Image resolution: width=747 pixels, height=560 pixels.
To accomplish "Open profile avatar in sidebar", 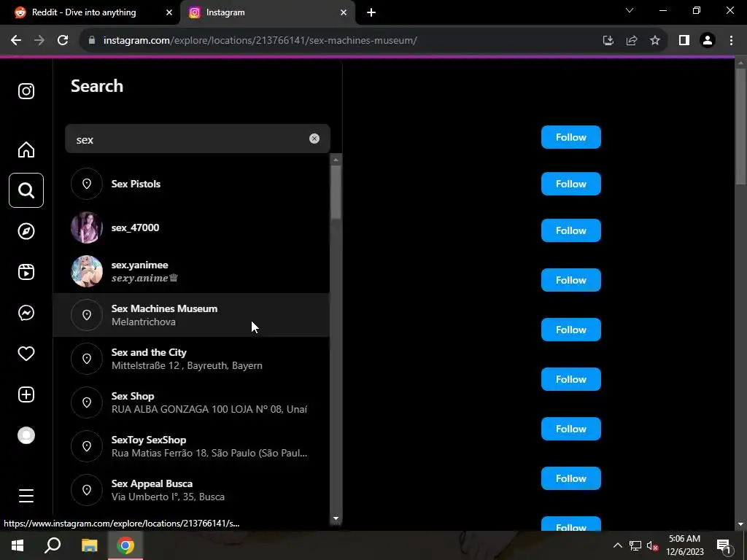I will click(x=26, y=435).
